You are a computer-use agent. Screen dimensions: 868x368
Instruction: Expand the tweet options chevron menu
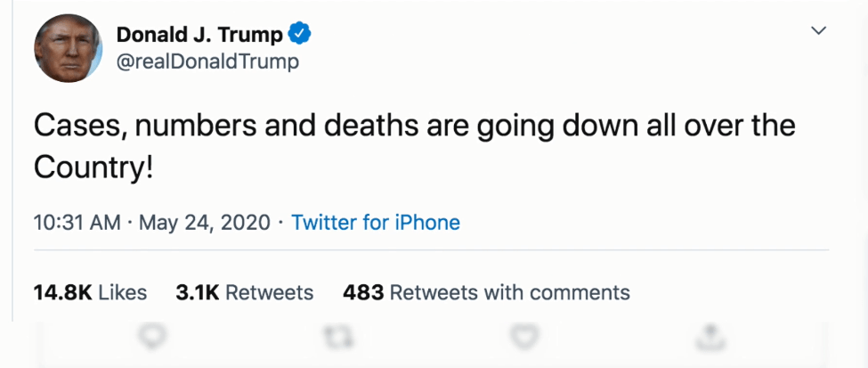click(x=820, y=32)
